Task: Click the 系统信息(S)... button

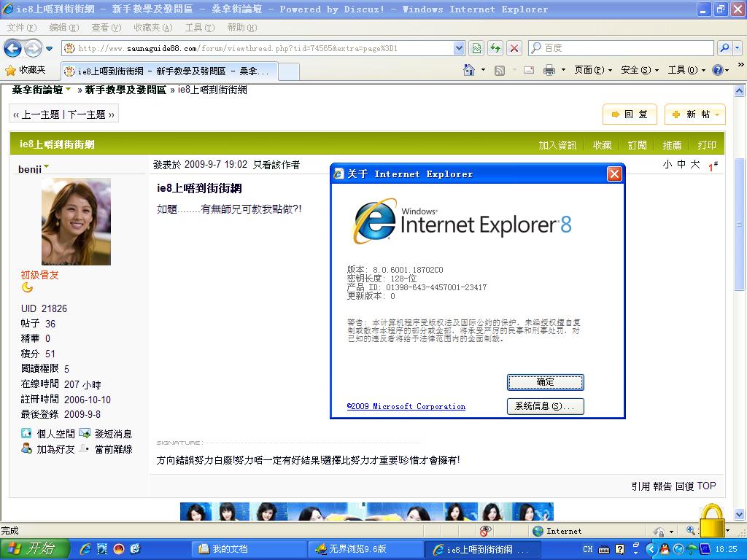Action: [x=546, y=406]
